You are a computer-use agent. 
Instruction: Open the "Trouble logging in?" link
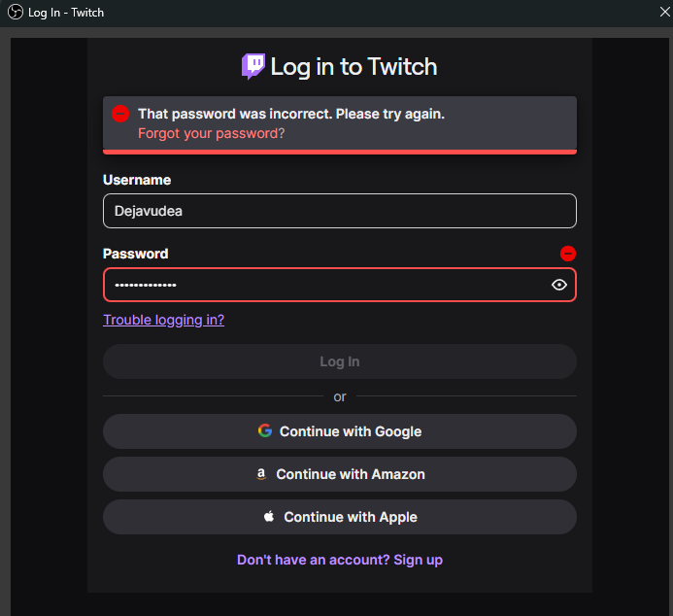pos(163,320)
